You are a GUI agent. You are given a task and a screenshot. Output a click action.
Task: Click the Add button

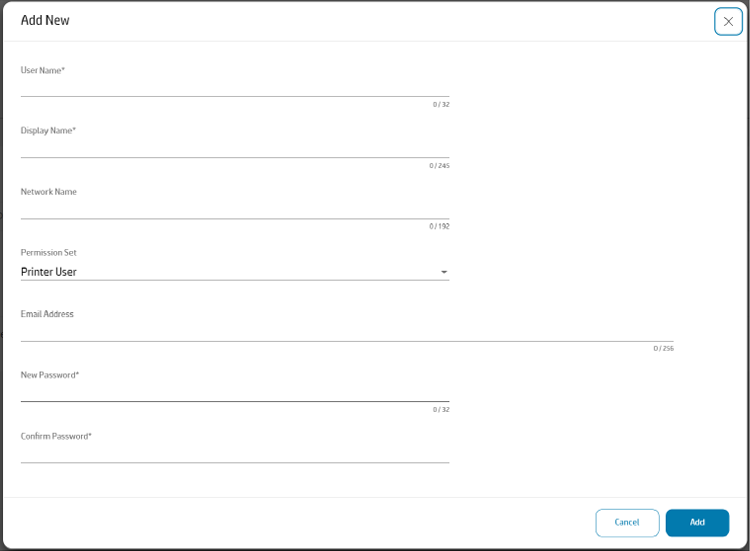click(x=697, y=522)
